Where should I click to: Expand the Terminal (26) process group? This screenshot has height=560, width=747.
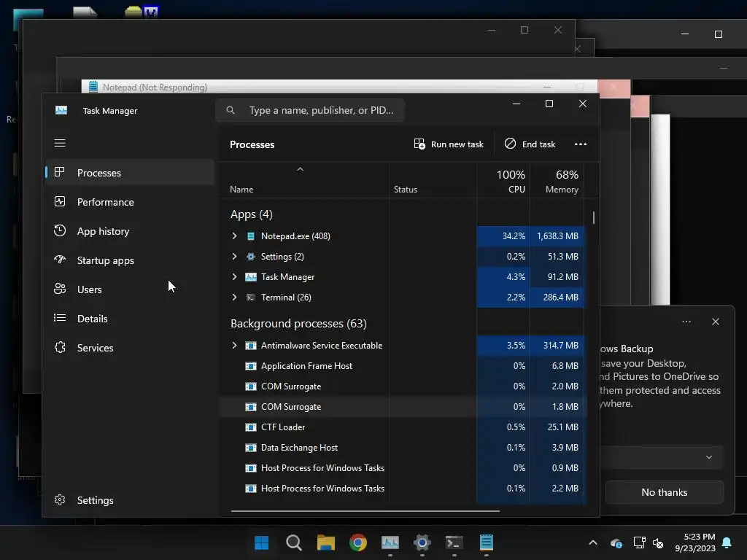coord(234,297)
